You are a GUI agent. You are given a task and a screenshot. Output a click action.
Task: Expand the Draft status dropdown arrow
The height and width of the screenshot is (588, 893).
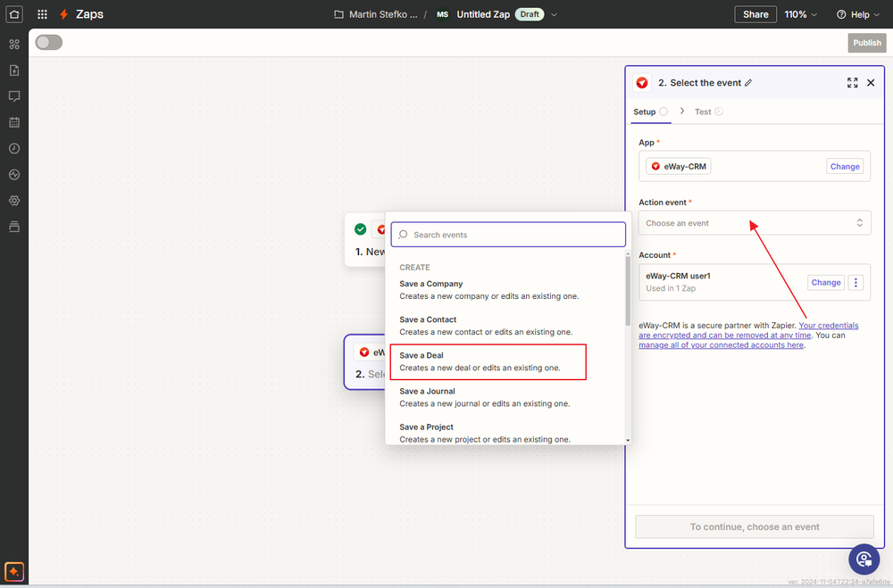(555, 15)
